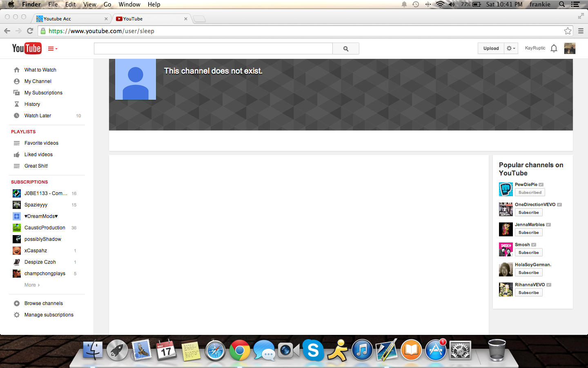Switch to the Youtube Acc browser tab
588x368 pixels.
pyautogui.click(x=72, y=19)
